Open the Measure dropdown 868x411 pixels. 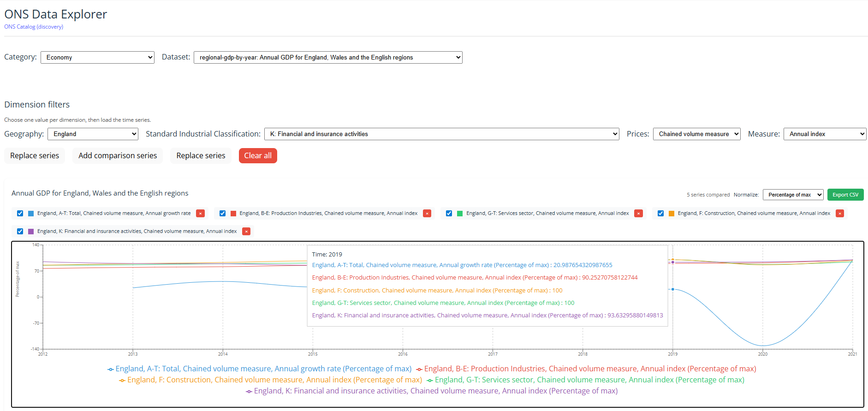click(825, 134)
